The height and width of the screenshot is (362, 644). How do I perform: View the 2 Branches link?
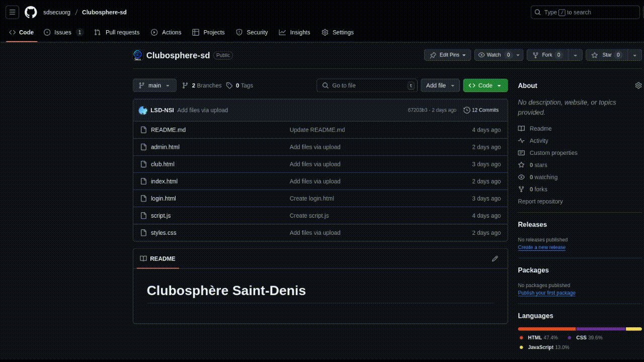click(202, 85)
